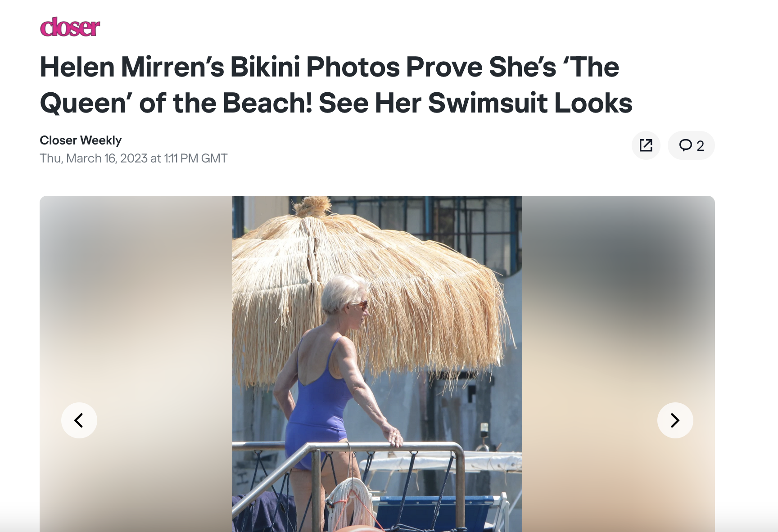This screenshot has height=532, width=778.
Task: Click the comment count number 2
Action: click(x=700, y=146)
